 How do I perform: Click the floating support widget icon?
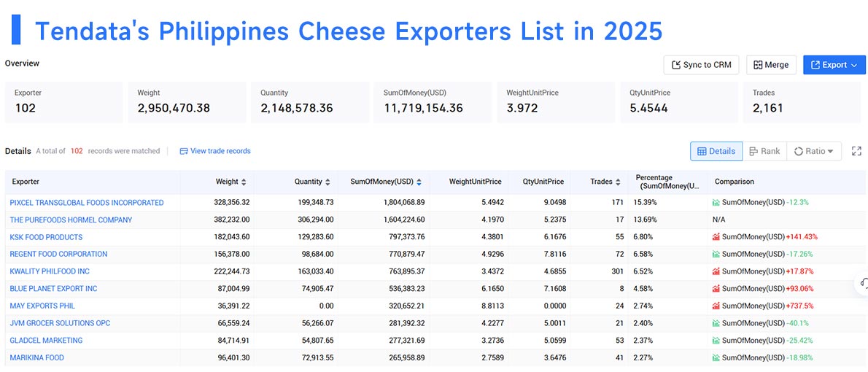click(862, 284)
